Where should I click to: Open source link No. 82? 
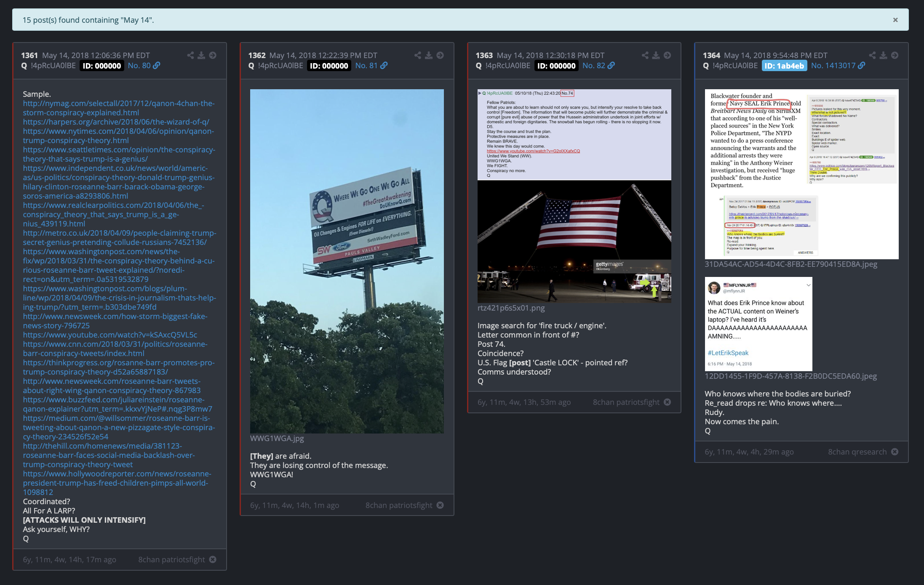point(598,66)
